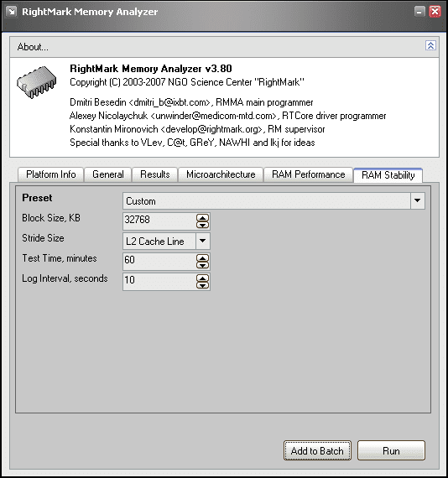The height and width of the screenshot is (478, 448).
Task: Click the Stride Size label
Action: coord(43,238)
